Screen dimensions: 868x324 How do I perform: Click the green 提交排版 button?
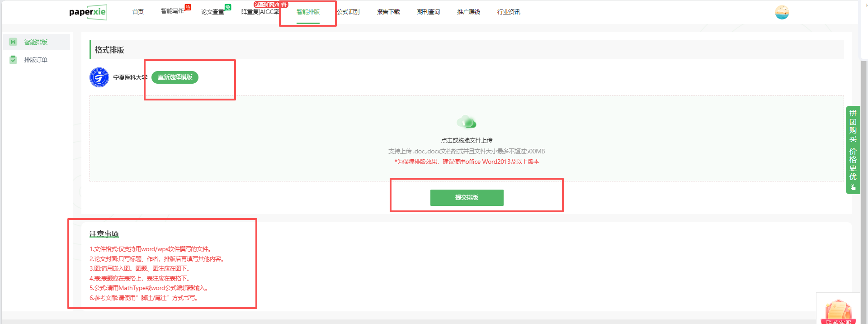point(467,198)
